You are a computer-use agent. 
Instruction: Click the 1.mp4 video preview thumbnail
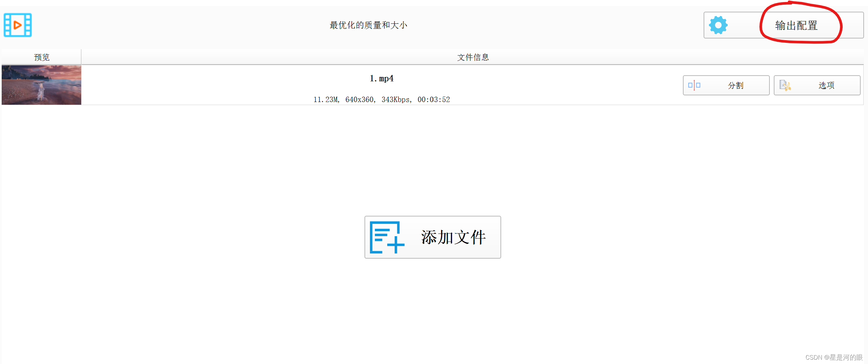click(x=41, y=85)
